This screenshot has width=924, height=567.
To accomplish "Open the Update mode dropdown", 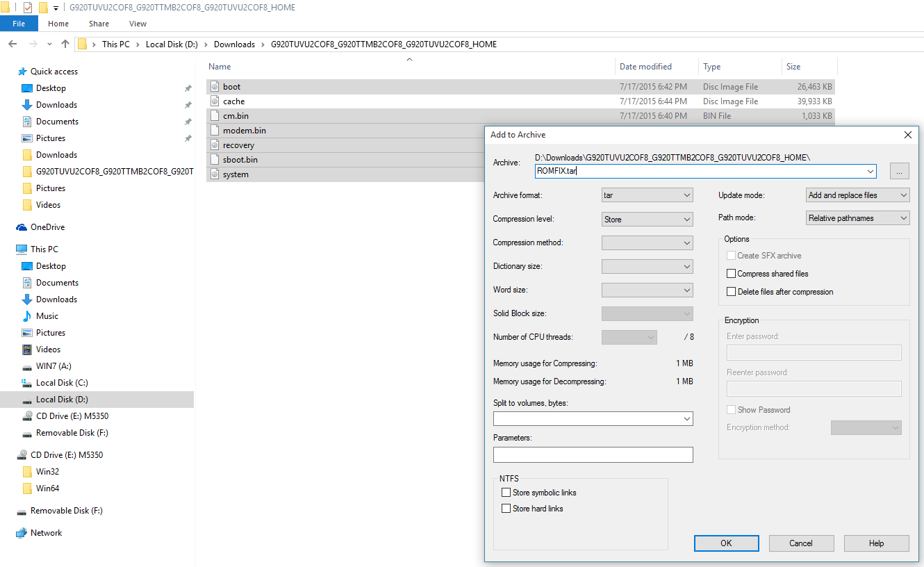I will (x=857, y=195).
